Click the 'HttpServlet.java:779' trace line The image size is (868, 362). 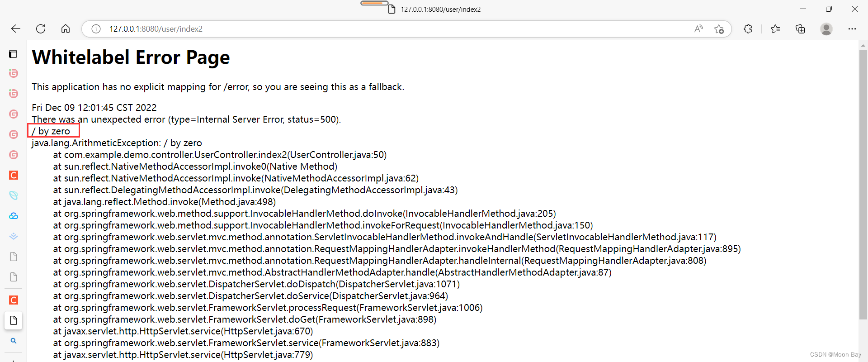click(x=183, y=355)
